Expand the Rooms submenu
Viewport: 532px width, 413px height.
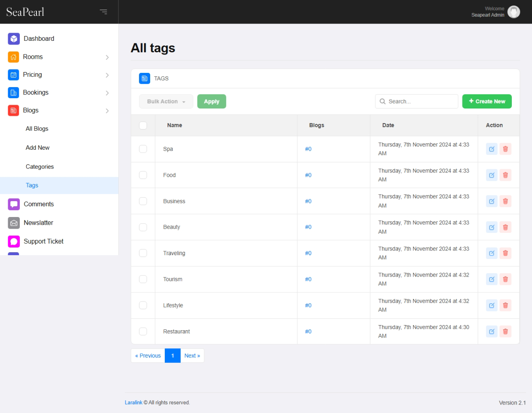107,57
